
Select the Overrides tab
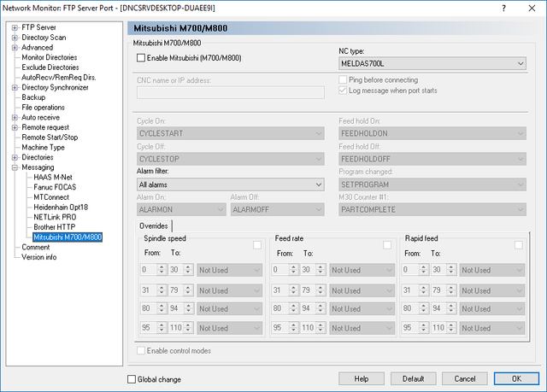click(x=154, y=226)
